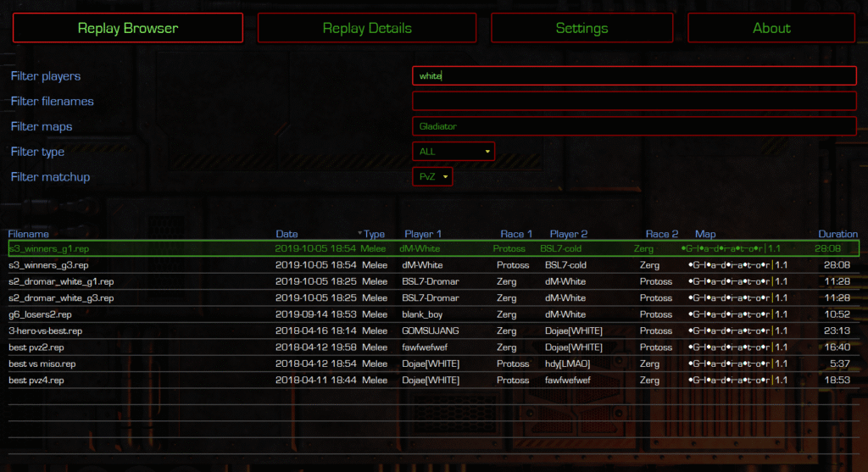The image size is (868, 472).
Task: Sort replays by Duration header
Action: [837, 234]
